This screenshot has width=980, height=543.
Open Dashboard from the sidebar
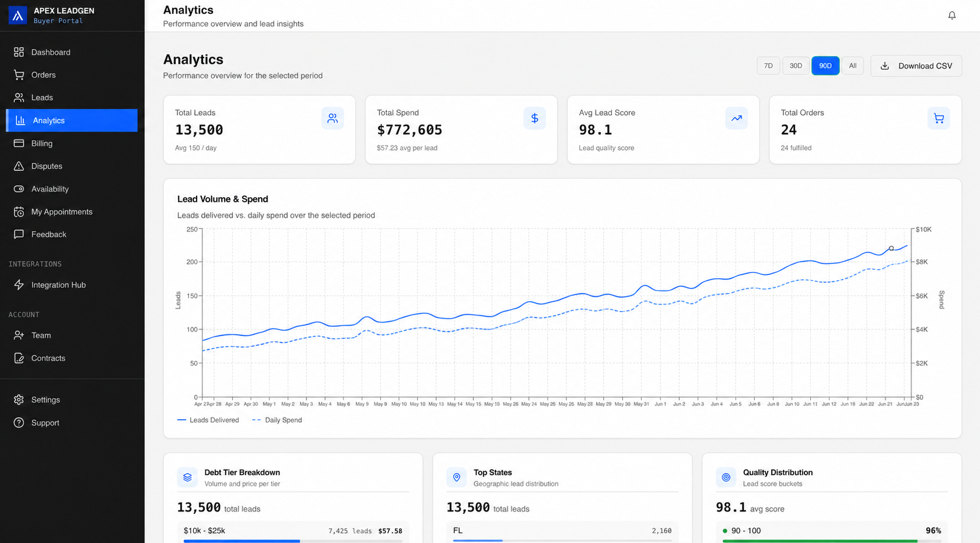pos(72,52)
